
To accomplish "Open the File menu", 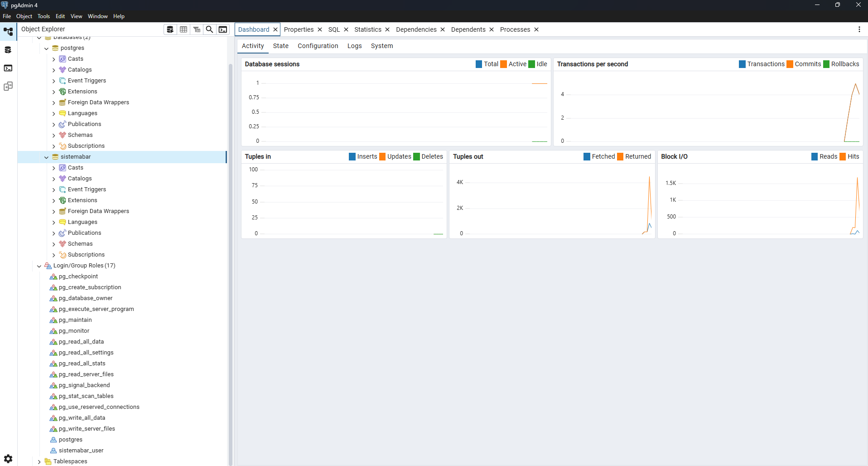I will click(7, 16).
